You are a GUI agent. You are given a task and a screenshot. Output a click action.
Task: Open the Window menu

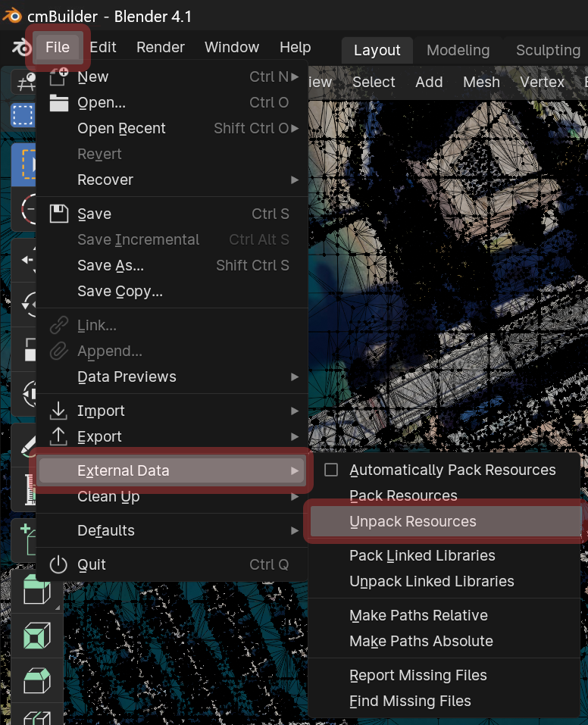tap(232, 48)
